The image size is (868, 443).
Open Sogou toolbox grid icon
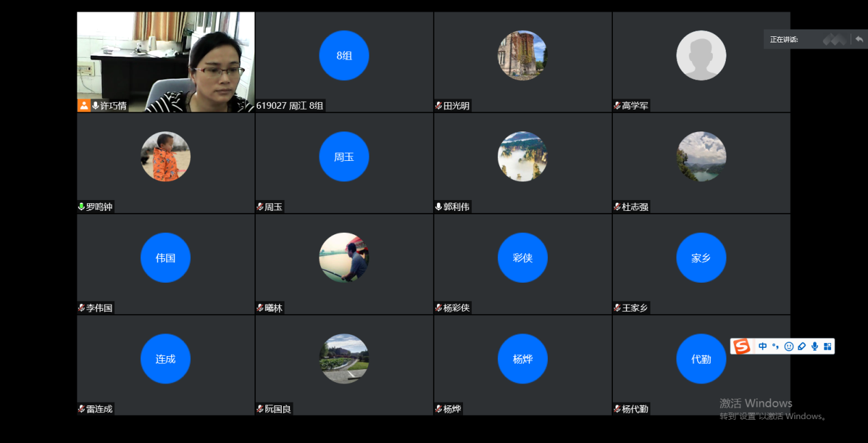[x=828, y=346]
